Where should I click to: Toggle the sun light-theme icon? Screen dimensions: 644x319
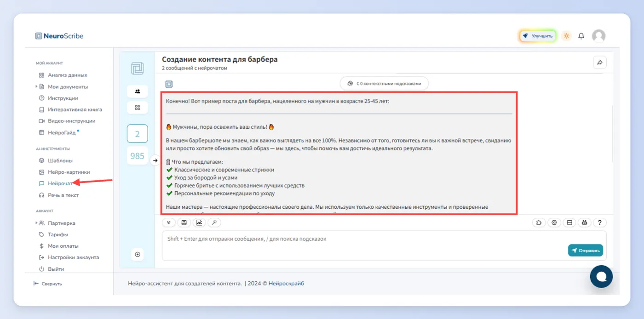point(567,36)
